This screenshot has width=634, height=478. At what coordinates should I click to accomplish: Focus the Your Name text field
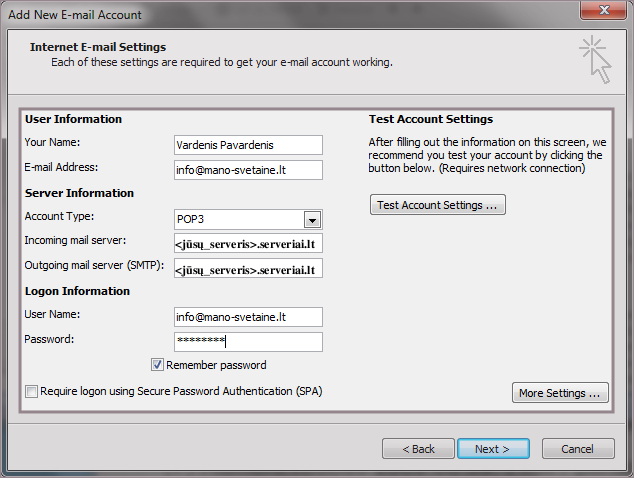[x=248, y=145]
